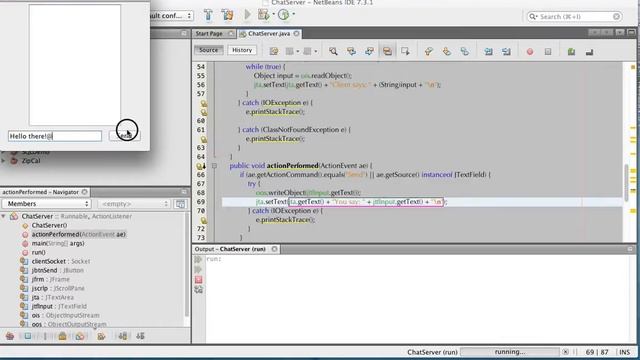This screenshot has width=640, height=360.
Task: Comment out the selected line
Action: pyautogui.click(x=571, y=51)
